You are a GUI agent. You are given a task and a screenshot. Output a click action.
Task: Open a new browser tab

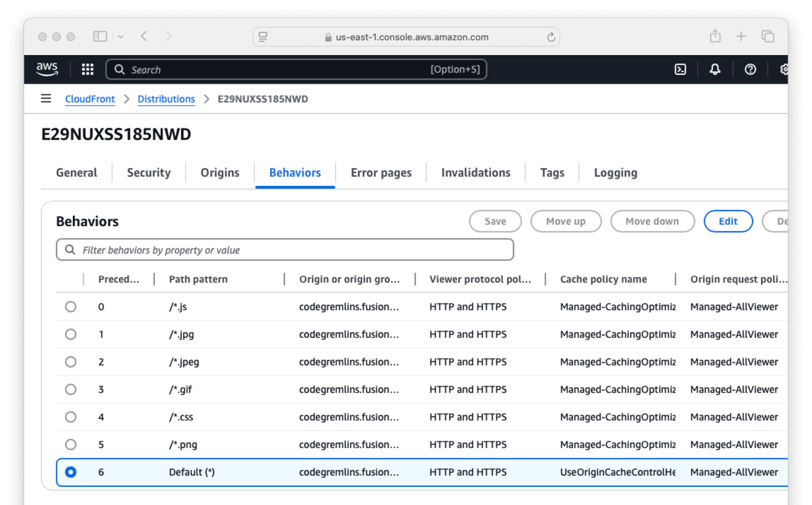pos(741,36)
